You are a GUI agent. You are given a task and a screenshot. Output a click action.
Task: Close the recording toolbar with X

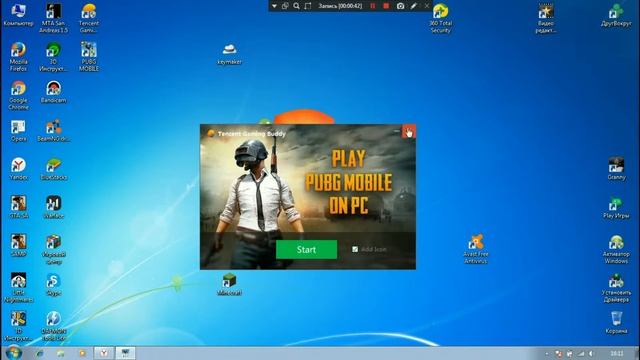click(x=427, y=6)
